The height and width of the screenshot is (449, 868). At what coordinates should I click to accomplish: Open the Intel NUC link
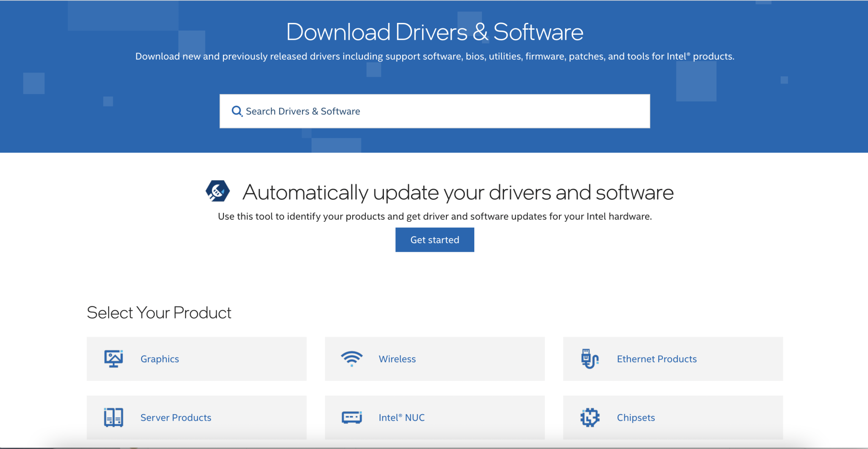pyautogui.click(x=401, y=418)
